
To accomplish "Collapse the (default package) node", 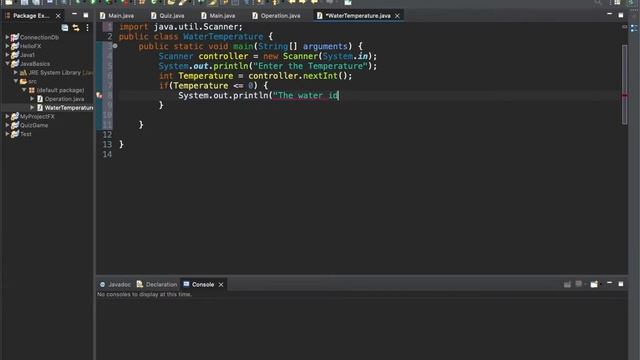I will pos(24,90).
